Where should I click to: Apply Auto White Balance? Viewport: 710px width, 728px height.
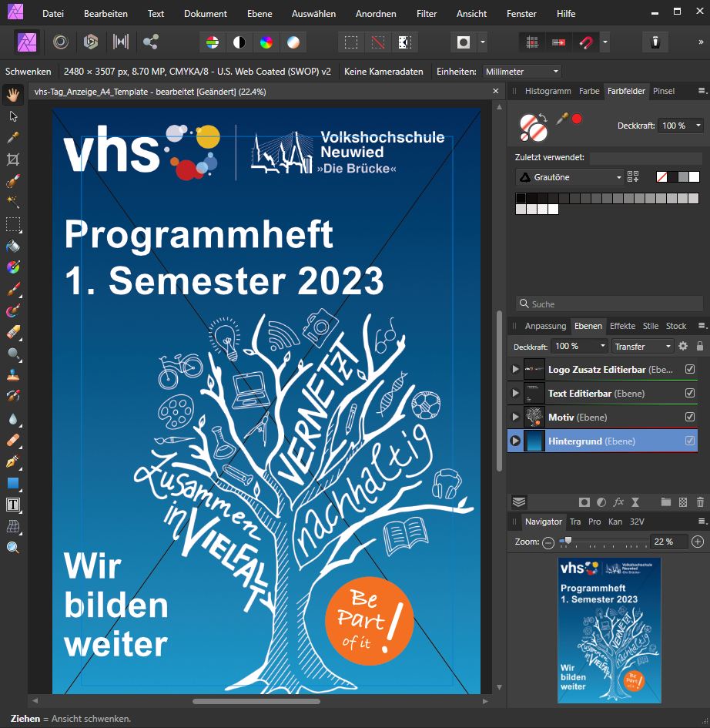[x=293, y=42]
